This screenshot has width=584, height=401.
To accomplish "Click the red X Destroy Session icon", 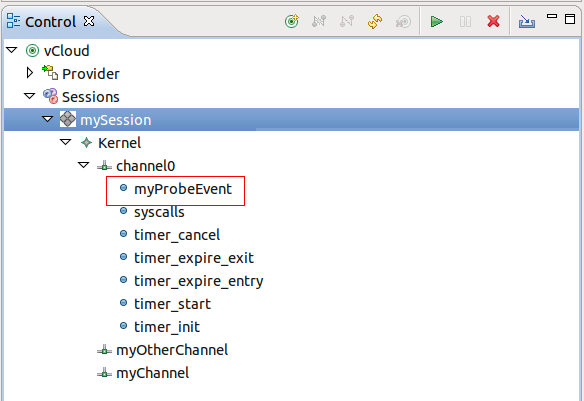I will point(493,21).
